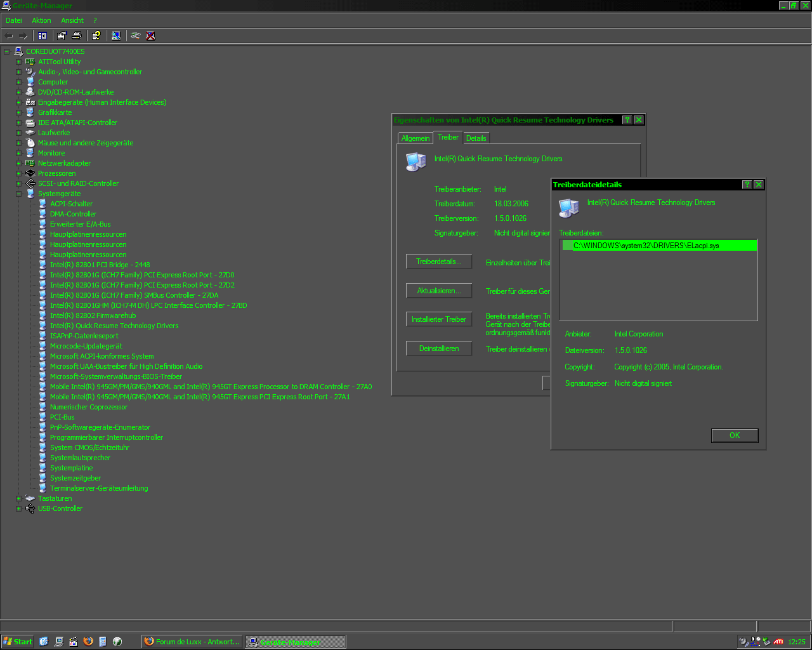Open the ? help menu
Image resolution: width=812 pixels, height=650 pixels.
coord(95,20)
